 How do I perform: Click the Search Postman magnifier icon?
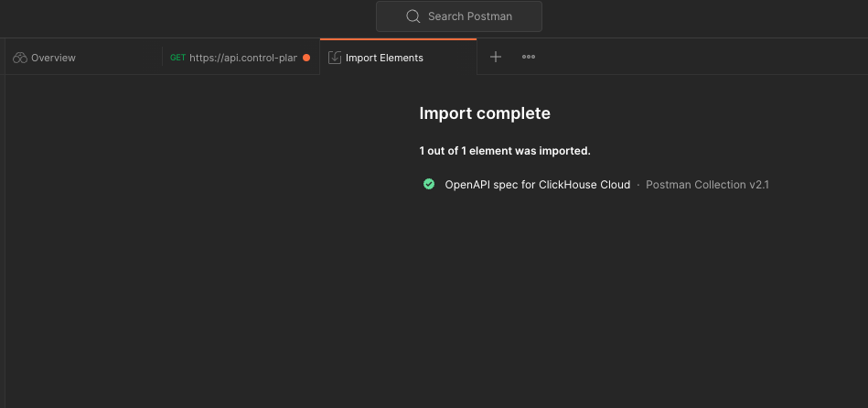[x=413, y=16]
